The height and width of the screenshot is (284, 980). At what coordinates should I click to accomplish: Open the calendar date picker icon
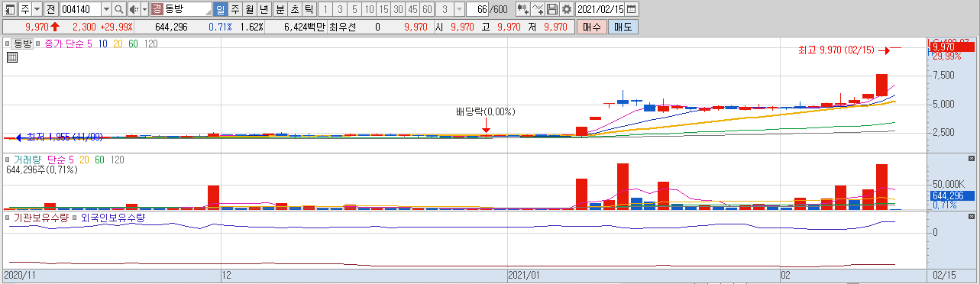pyautogui.click(x=632, y=9)
